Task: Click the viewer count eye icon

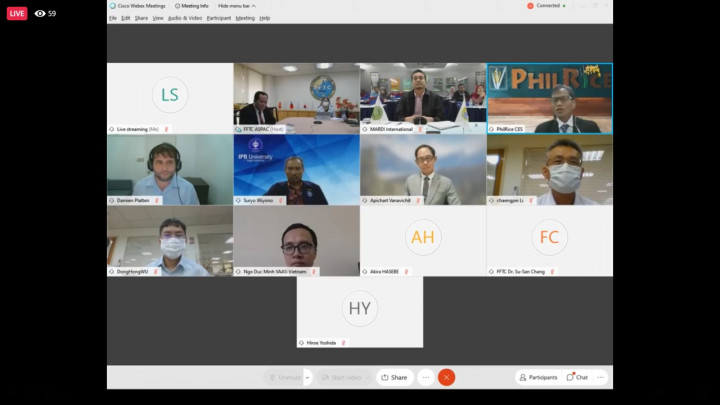Action: (40, 13)
